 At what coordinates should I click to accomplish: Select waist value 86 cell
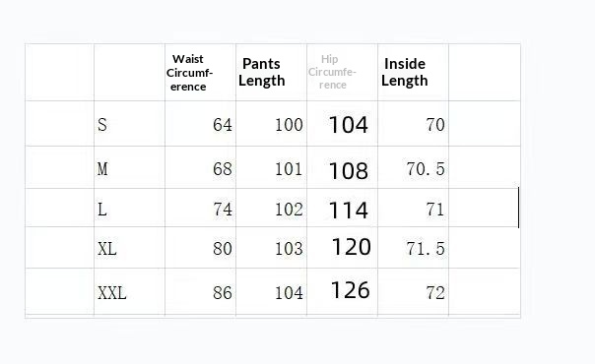pyautogui.click(x=200, y=291)
